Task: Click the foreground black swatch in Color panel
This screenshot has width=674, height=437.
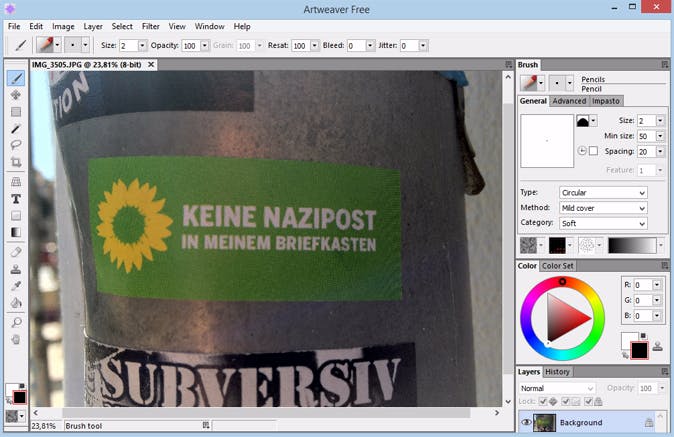Action: click(639, 350)
